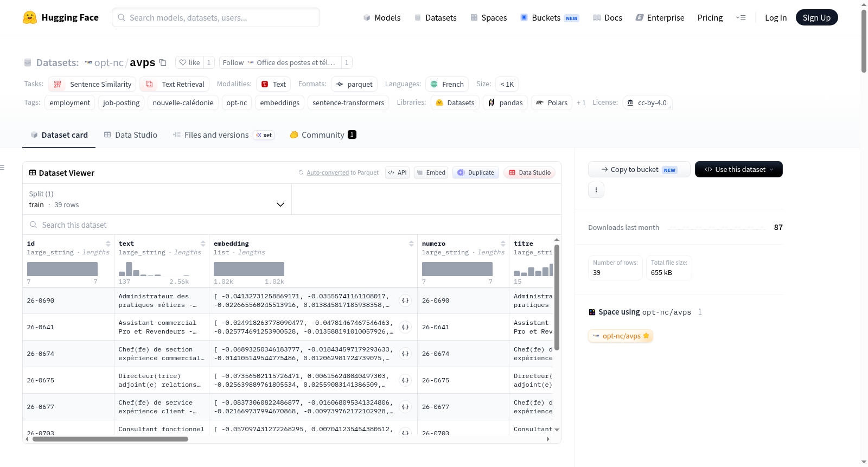
Task: Sort by the text column
Action: (203, 244)
